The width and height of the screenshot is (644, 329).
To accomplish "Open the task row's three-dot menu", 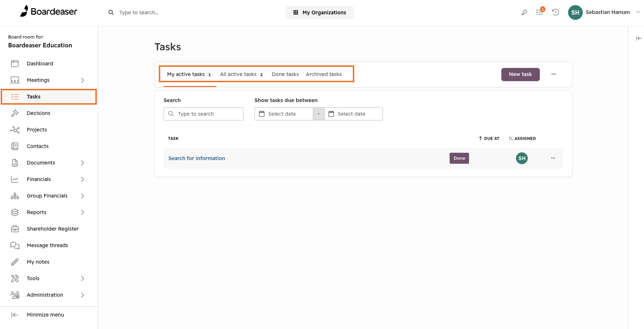I will (x=553, y=158).
